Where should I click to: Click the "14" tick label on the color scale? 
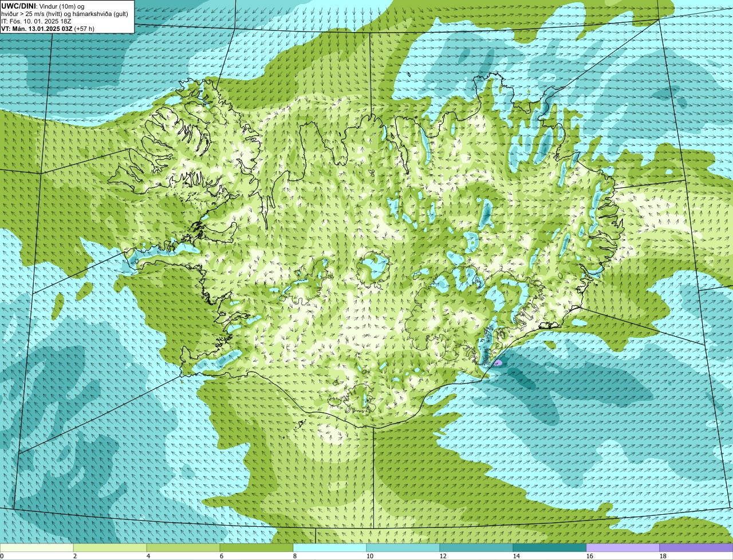tap(517, 556)
